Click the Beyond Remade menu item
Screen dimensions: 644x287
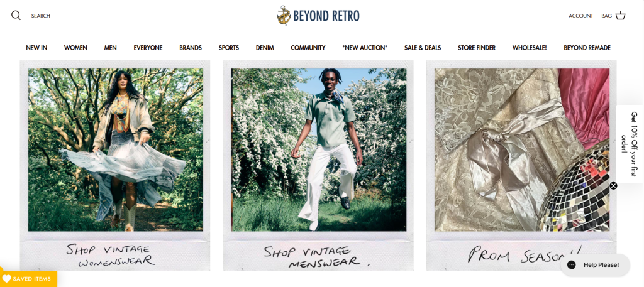click(587, 48)
